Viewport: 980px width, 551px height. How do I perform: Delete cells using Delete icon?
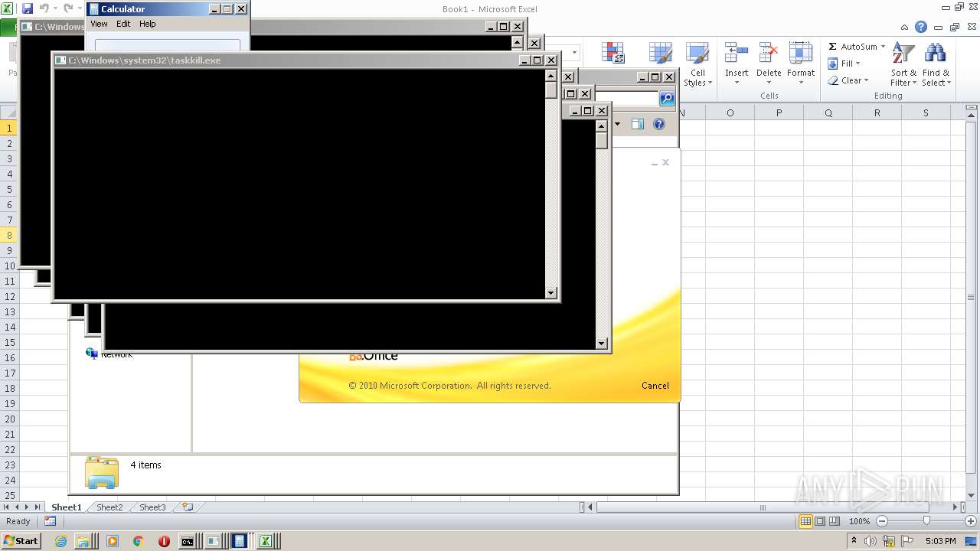click(x=769, y=53)
